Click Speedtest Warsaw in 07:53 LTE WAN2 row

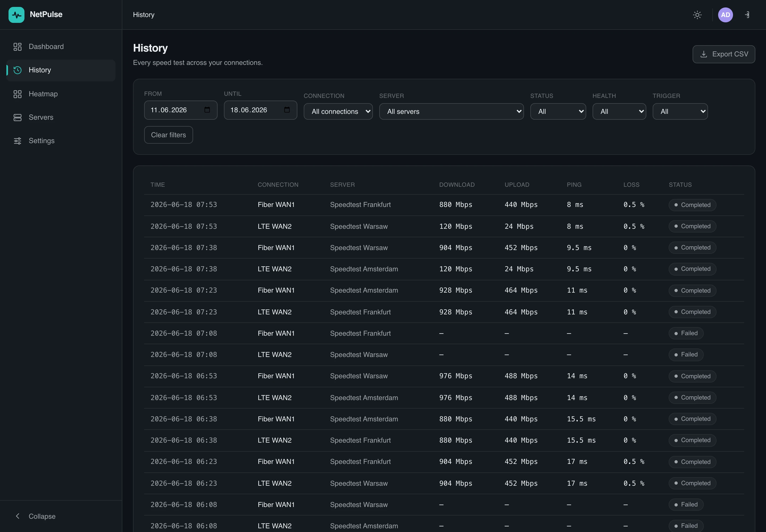pyautogui.click(x=359, y=226)
